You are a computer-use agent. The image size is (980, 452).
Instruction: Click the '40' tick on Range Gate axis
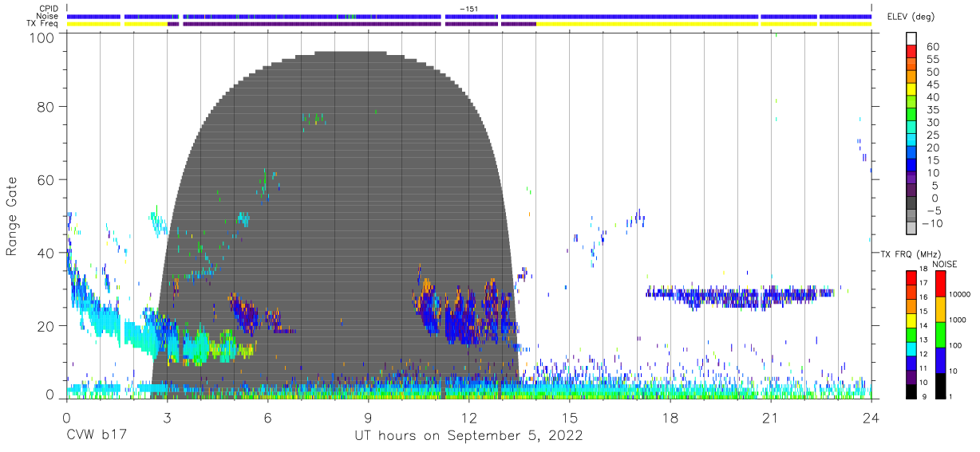(47, 253)
